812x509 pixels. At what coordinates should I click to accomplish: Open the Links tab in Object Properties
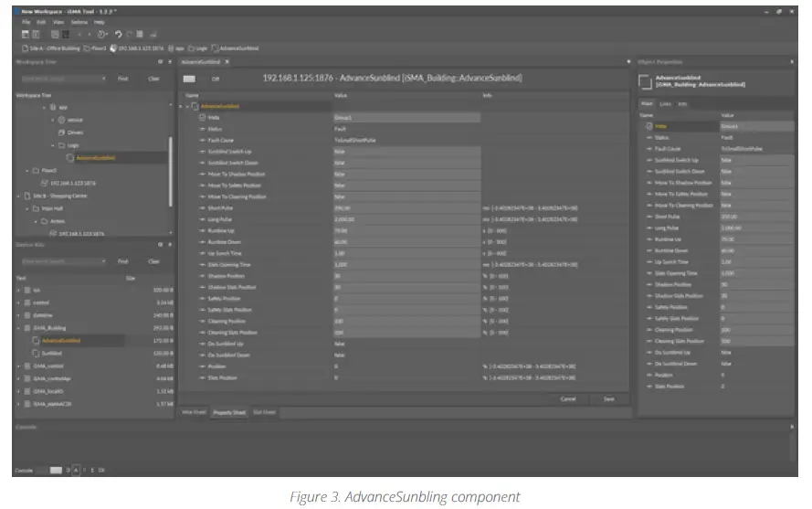click(x=666, y=104)
